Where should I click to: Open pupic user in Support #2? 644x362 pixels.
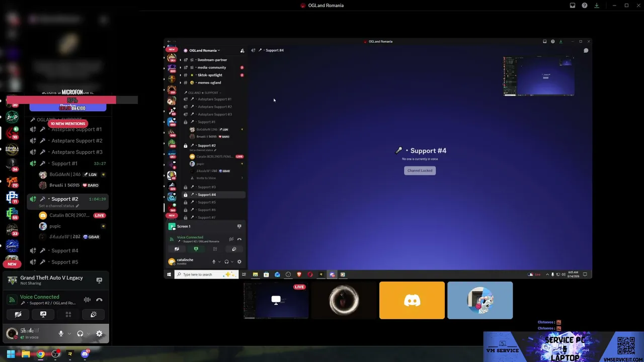tap(73, 226)
